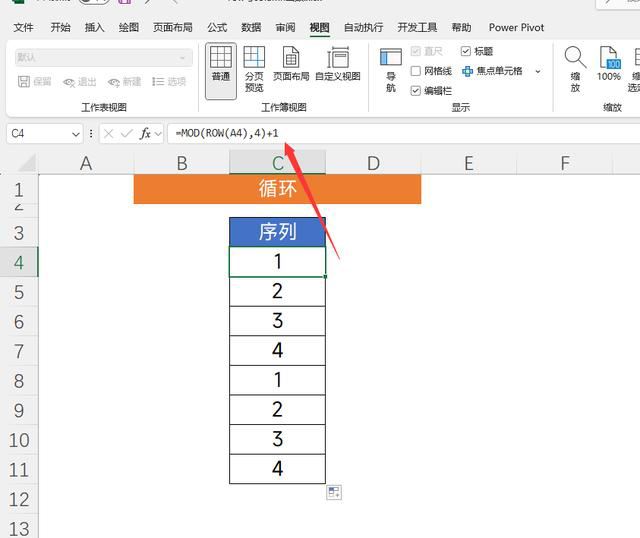The height and width of the screenshot is (538, 640).
Task: Open the 文件 menu tab
Action: [x=23, y=27]
